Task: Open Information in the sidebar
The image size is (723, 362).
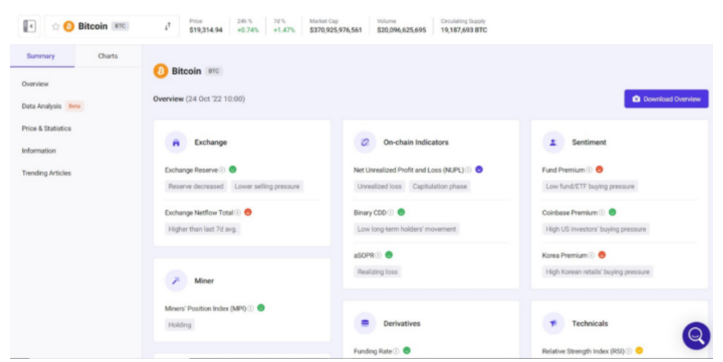Action: pos(39,151)
